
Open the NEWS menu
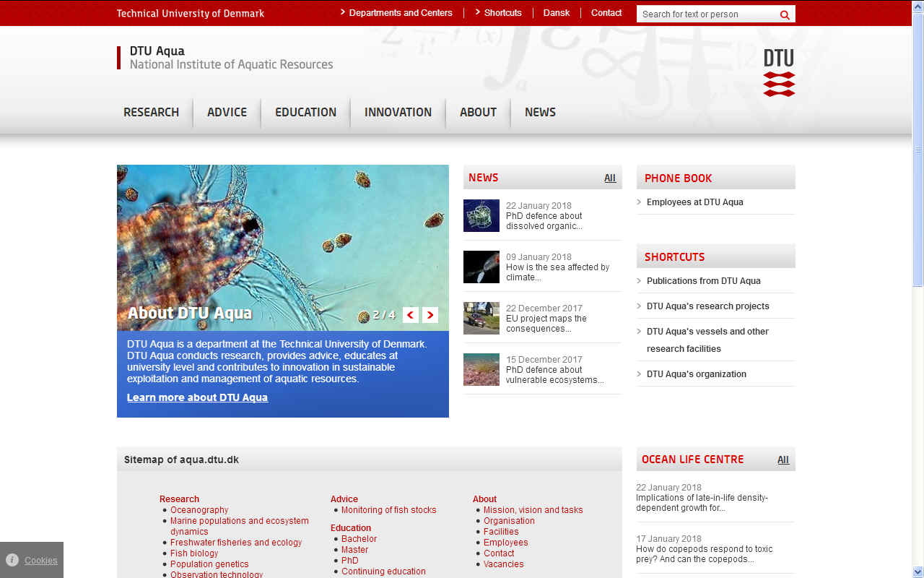pos(540,112)
